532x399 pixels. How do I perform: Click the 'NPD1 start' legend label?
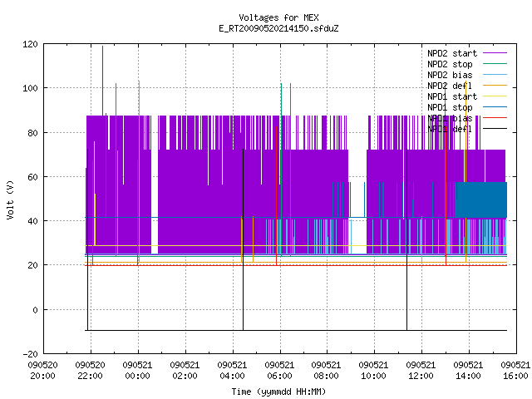coord(452,96)
